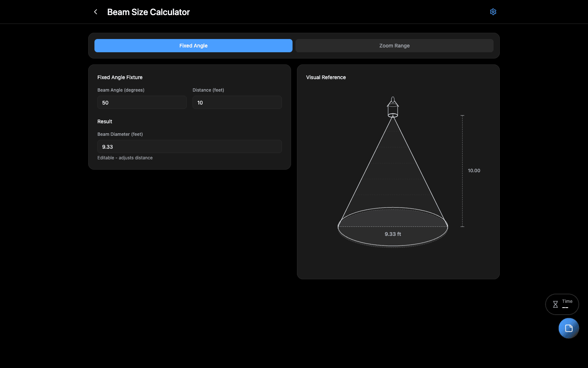Screen dimensions: 588x368
Task: Select the Fixed Angle tab
Action: coord(193,46)
